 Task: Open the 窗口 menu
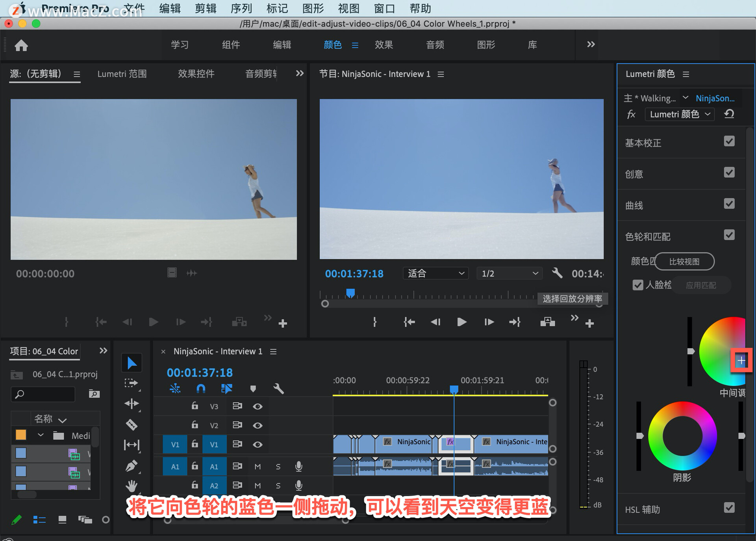[384, 8]
